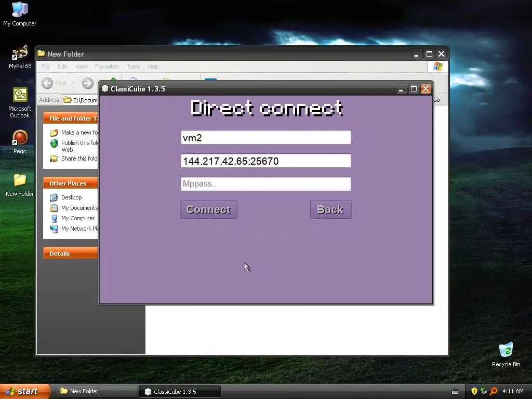
Task: Close the New Folder Explorer window
Action: coord(441,54)
